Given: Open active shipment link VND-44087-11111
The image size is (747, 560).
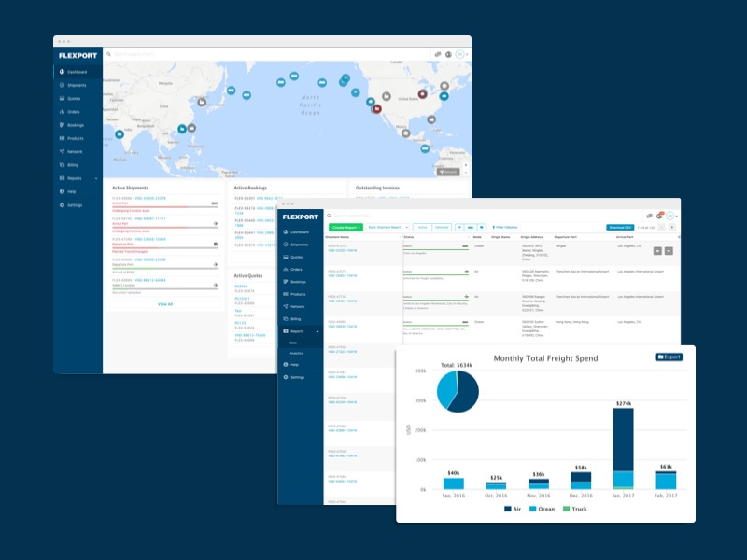Looking at the screenshot, I should click(150, 218).
